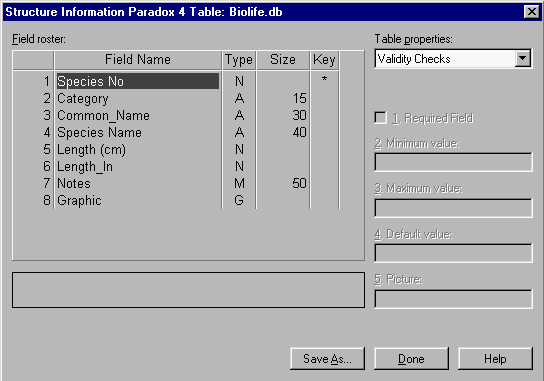Click the Picture input field
The height and width of the screenshot is (381, 544).
tap(453, 299)
